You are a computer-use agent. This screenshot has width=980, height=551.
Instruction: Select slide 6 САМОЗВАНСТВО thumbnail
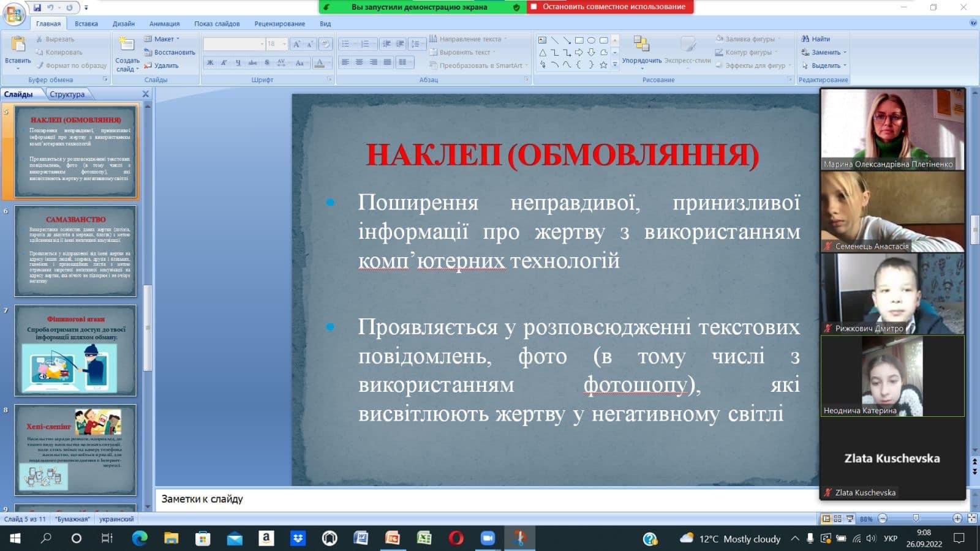click(x=75, y=251)
